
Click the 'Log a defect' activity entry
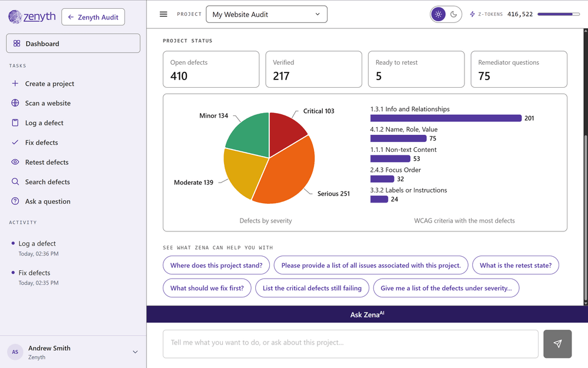click(37, 248)
